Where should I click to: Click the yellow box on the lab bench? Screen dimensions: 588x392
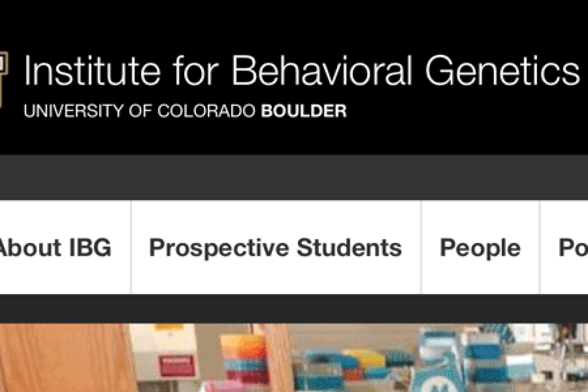364,359
